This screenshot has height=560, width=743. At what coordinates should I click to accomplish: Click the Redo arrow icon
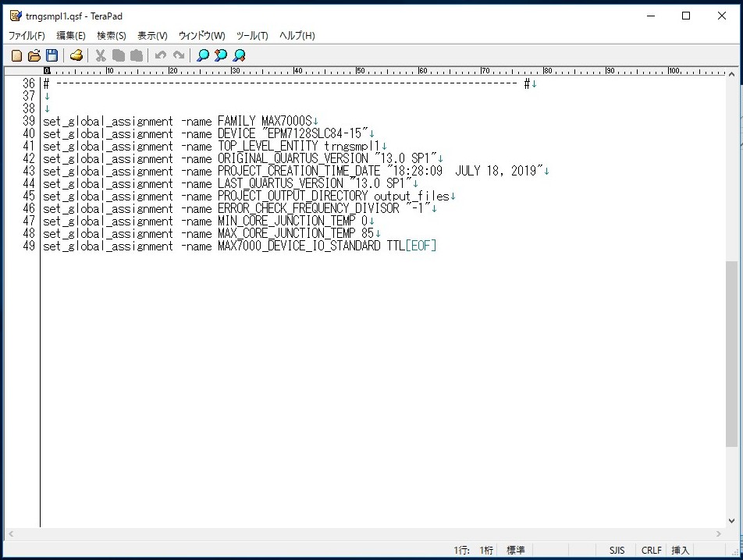[x=179, y=56]
